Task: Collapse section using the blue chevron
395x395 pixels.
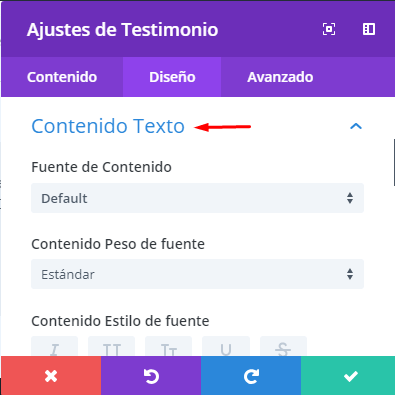Action: click(356, 126)
